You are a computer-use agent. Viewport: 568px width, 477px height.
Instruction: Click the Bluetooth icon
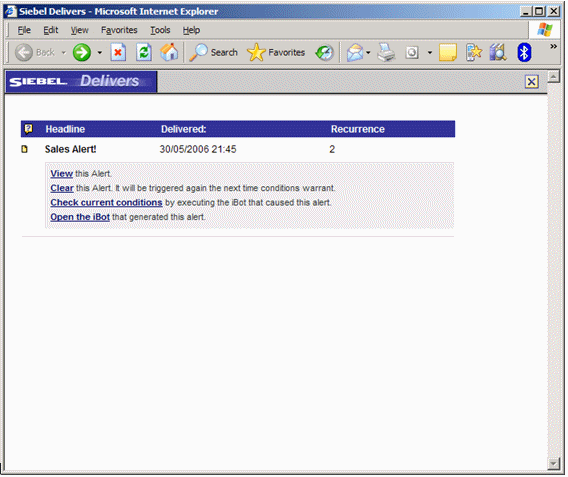point(524,53)
